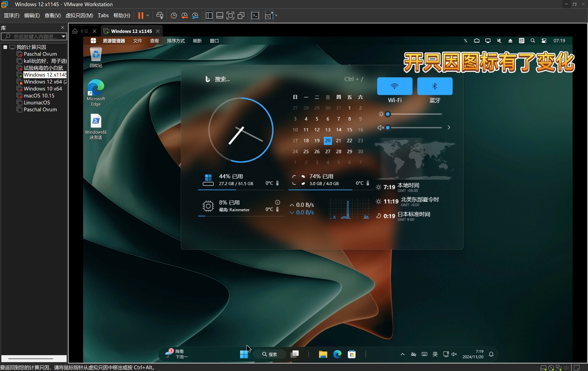Open the 帮助(H) menu
Viewport: 588px width, 371px height.
coord(122,15)
